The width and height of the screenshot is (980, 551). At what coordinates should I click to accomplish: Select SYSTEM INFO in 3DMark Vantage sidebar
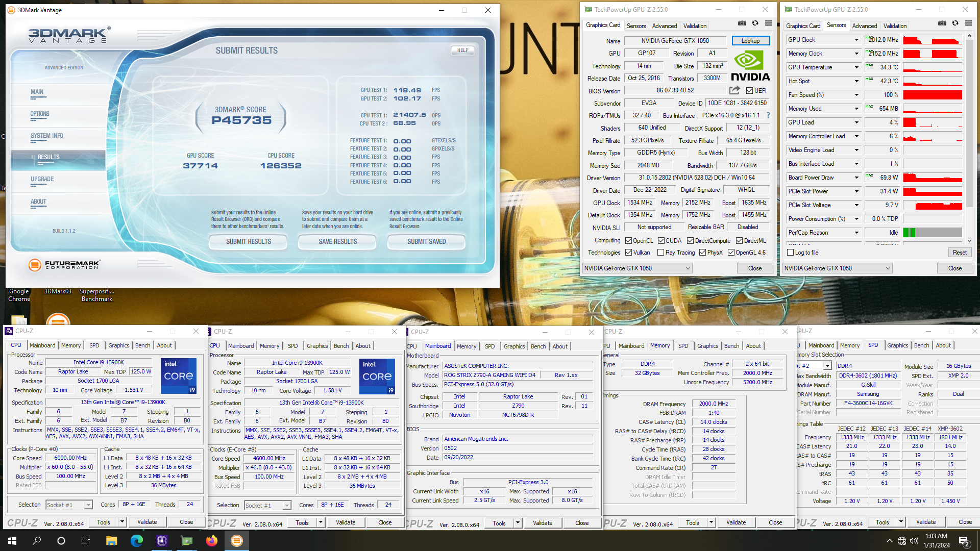(47, 136)
